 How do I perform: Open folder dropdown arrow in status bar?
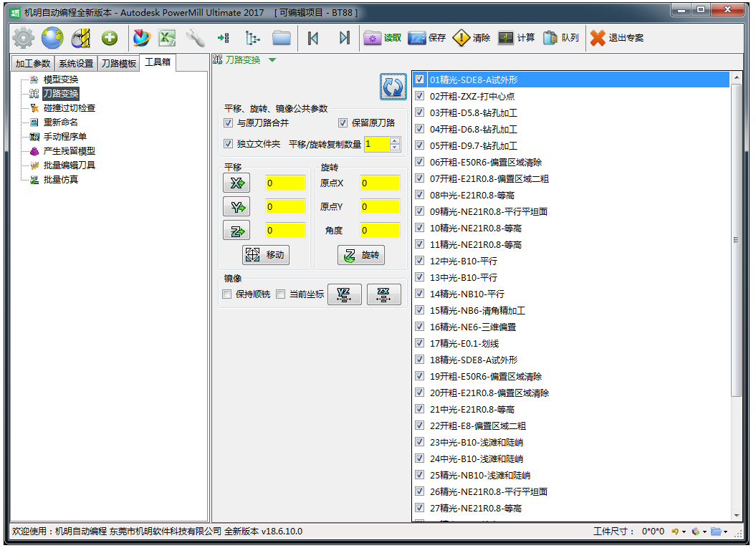tap(726, 532)
